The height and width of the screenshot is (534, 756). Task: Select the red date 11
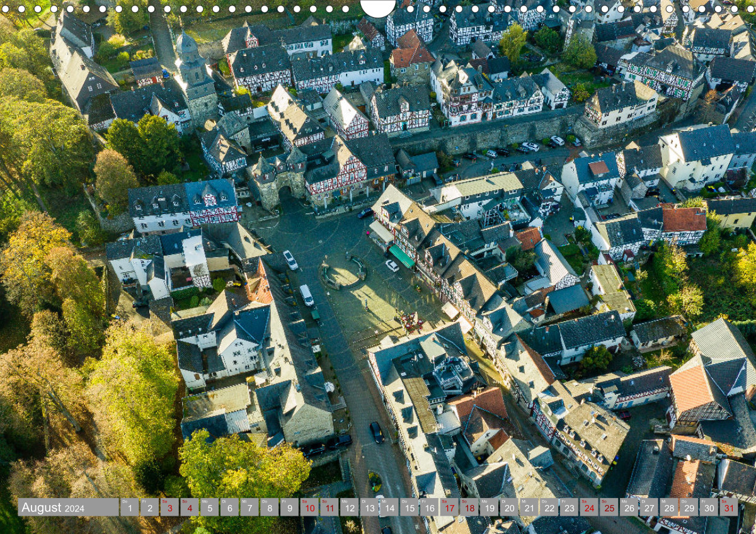329,508
